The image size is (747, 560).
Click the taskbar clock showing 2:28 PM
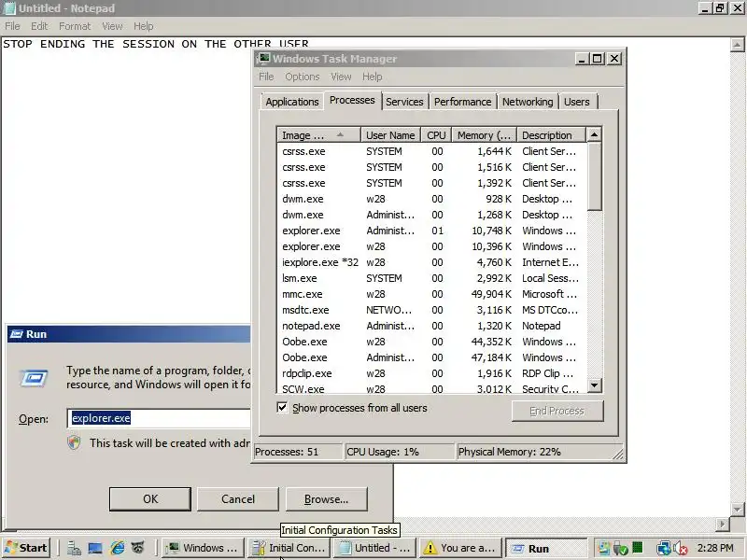[x=715, y=548]
